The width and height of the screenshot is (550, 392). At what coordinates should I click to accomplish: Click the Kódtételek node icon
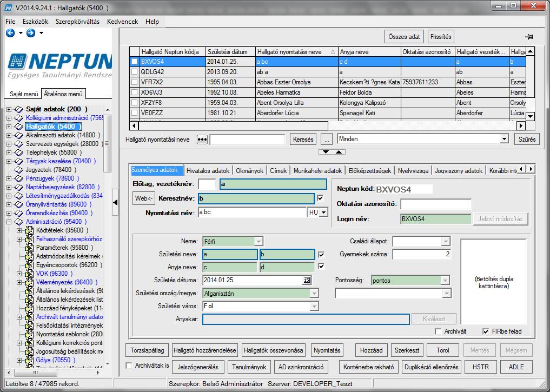coord(29,230)
